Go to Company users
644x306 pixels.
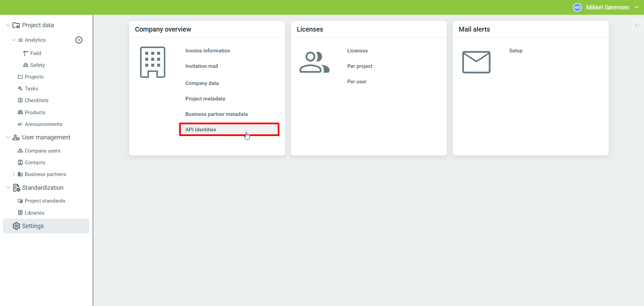point(42,151)
